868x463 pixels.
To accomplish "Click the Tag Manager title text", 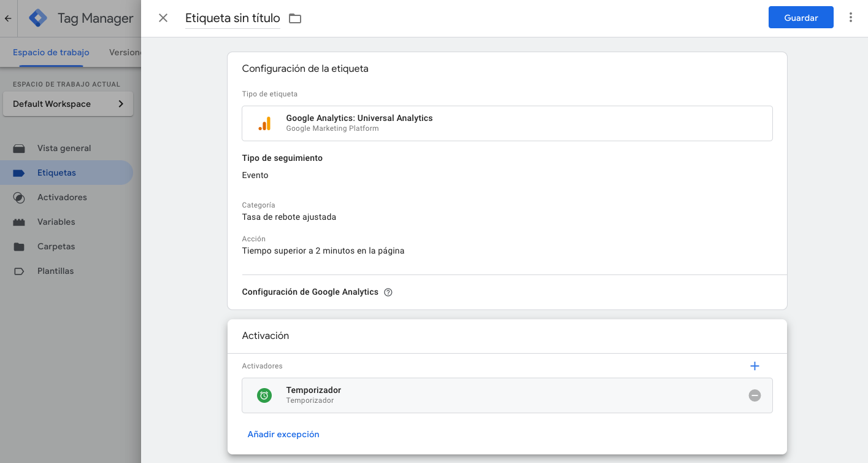I will tap(95, 18).
